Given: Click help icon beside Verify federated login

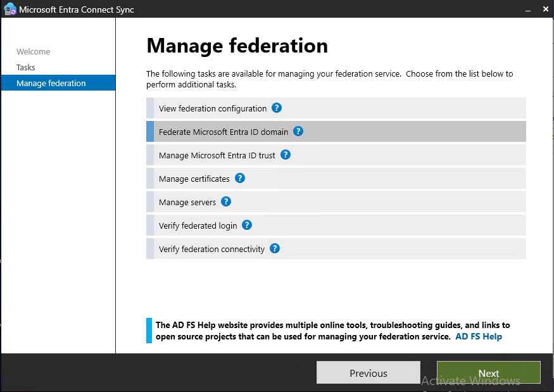Looking at the screenshot, I should click(x=247, y=225).
